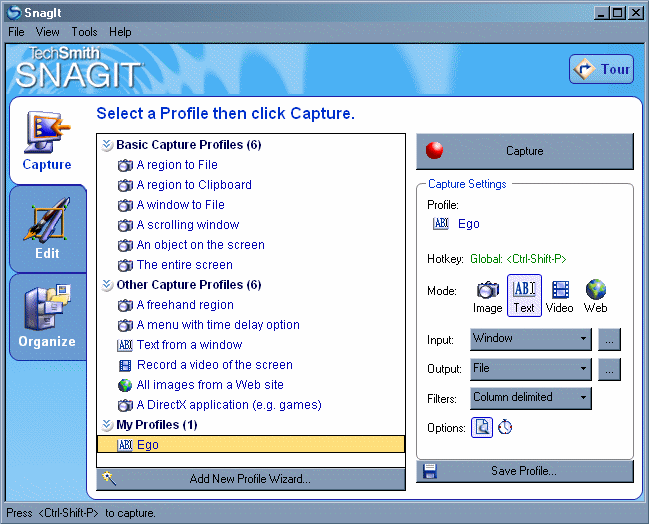The width and height of the screenshot is (649, 524).
Task: Open the Filters dropdown Column delimited
Action: pos(531,398)
